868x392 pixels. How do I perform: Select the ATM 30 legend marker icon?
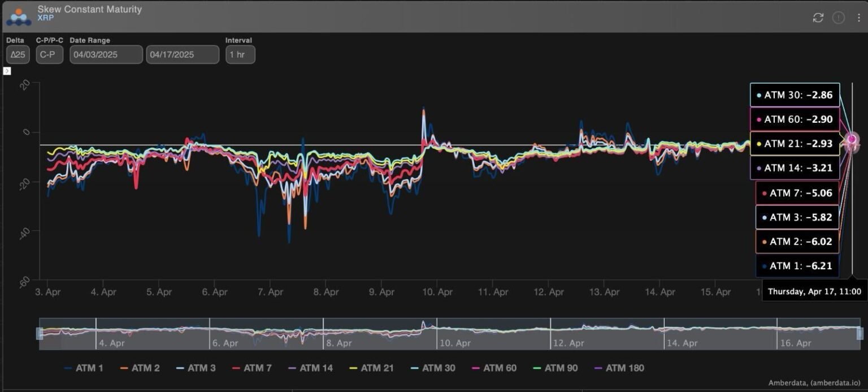click(414, 368)
